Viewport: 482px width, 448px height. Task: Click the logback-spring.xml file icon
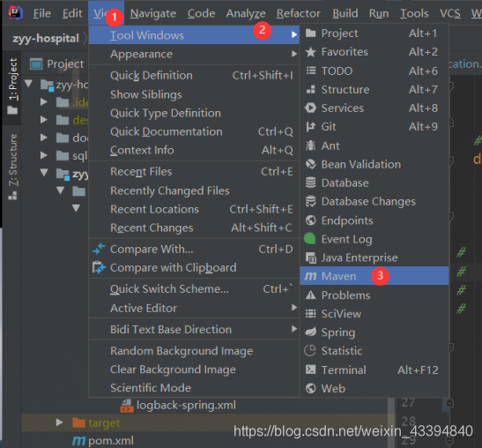[x=127, y=406]
